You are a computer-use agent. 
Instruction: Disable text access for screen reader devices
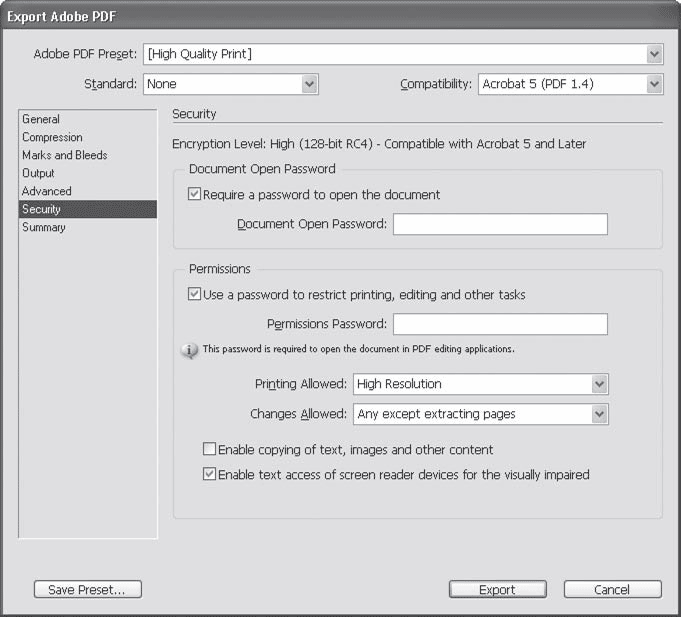[x=210, y=475]
